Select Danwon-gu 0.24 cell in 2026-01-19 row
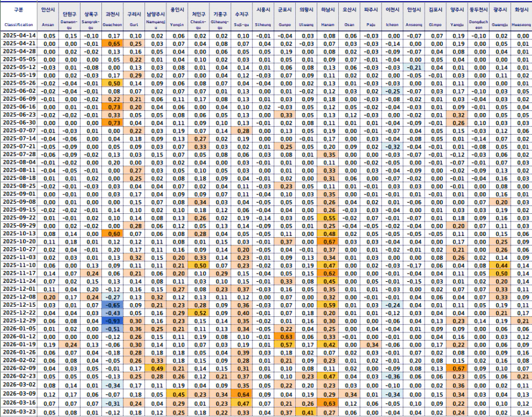 (70, 344)
